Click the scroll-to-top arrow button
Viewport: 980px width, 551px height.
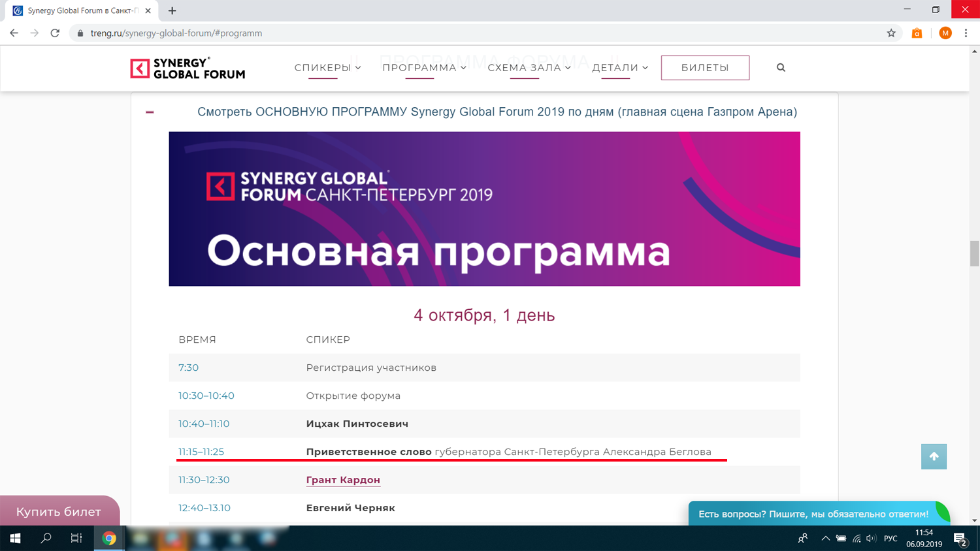pos(934,456)
